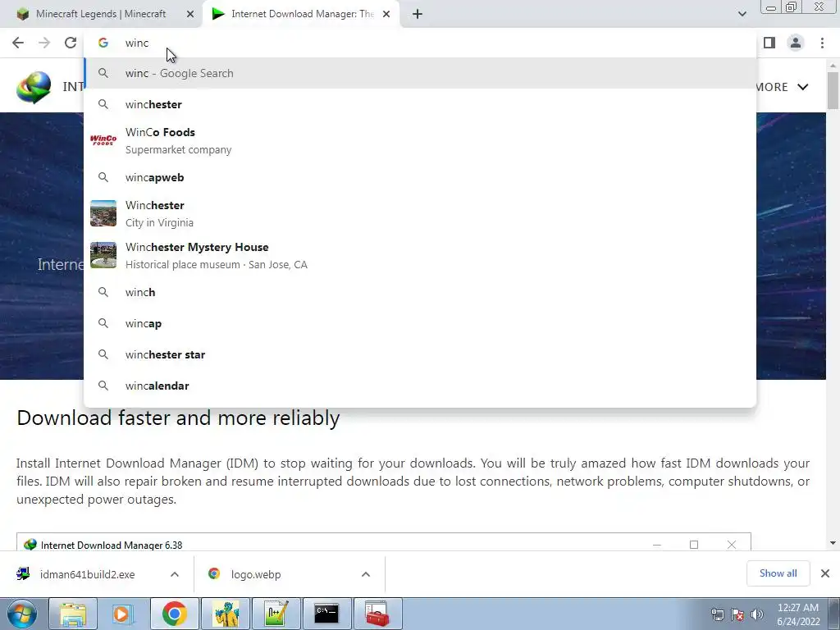This screenshot has width=840, height=630.
Task: Open Windows Media Player from taskbar
Action: pos(123,614)
